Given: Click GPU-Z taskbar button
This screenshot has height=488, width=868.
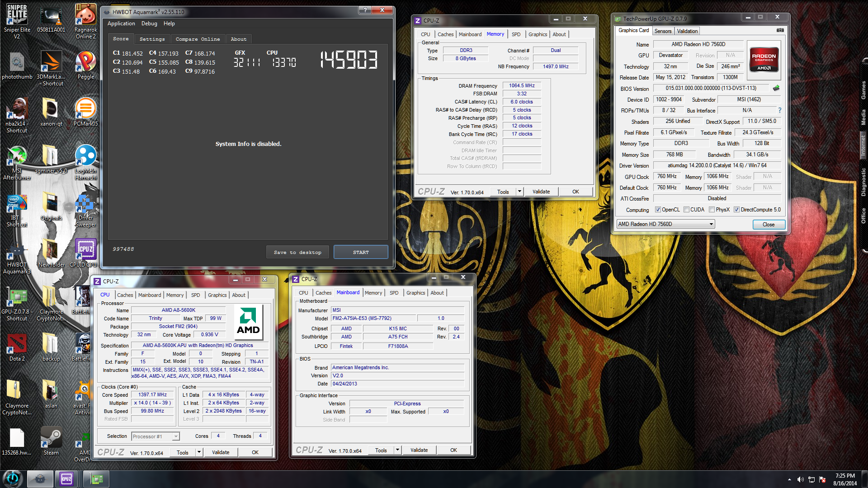Looking at the screenshot, I should coord(96,479).
